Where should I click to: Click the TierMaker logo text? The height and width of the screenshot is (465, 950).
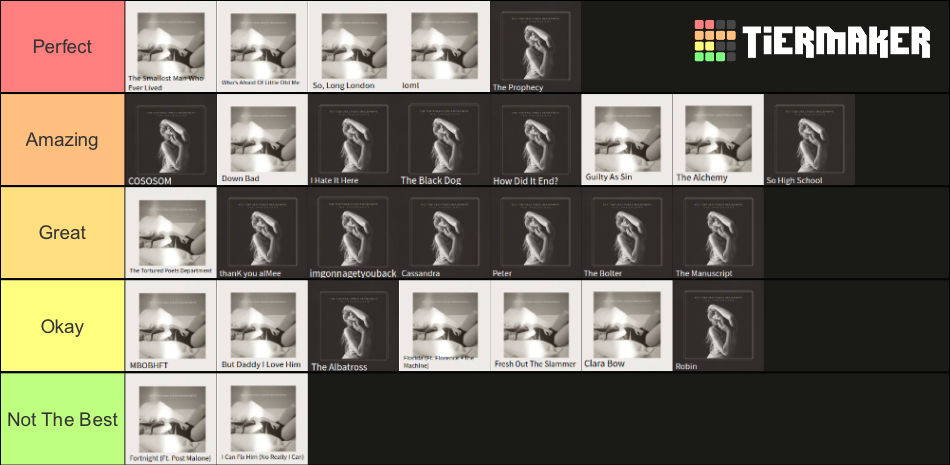836,42
